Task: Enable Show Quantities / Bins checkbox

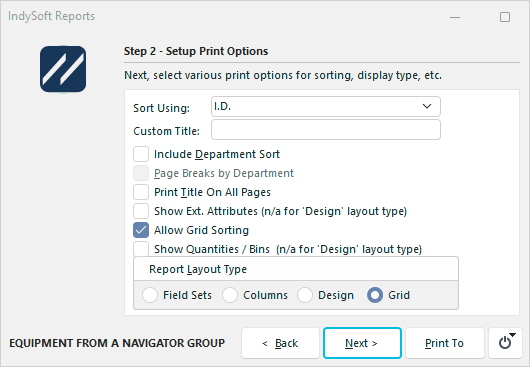Action: click(141, 249)
